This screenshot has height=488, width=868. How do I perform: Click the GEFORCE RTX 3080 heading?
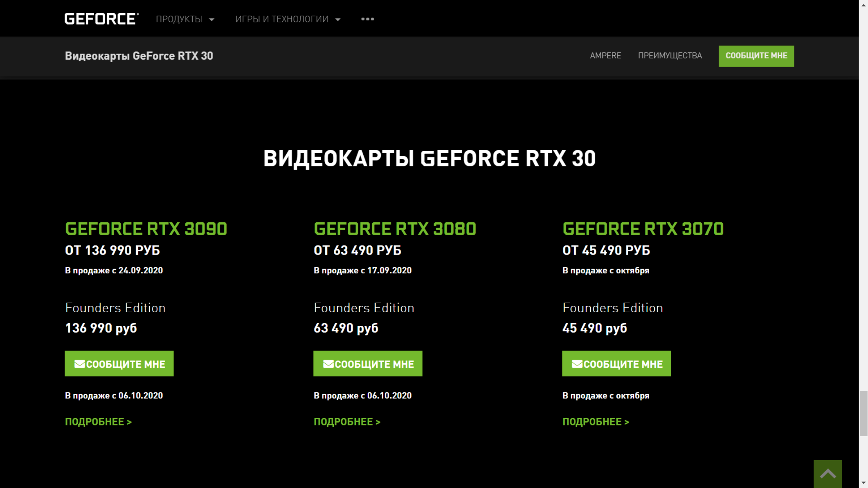pyautogui.click(x=395, y=229)
